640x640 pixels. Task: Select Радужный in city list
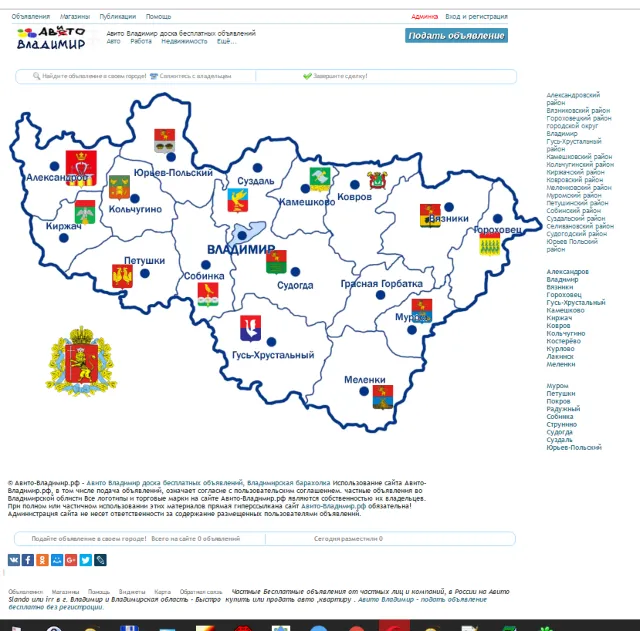click(x=563, y=409)
